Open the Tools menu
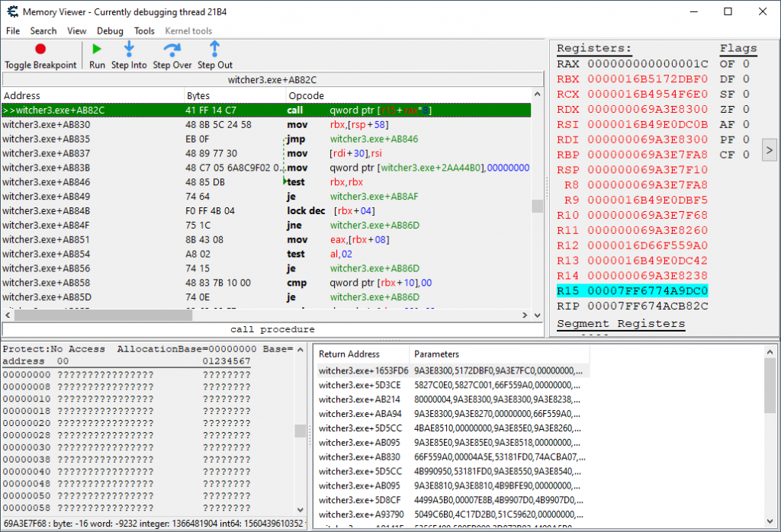This screenshot has width=781, height=532. pos(144,31)
